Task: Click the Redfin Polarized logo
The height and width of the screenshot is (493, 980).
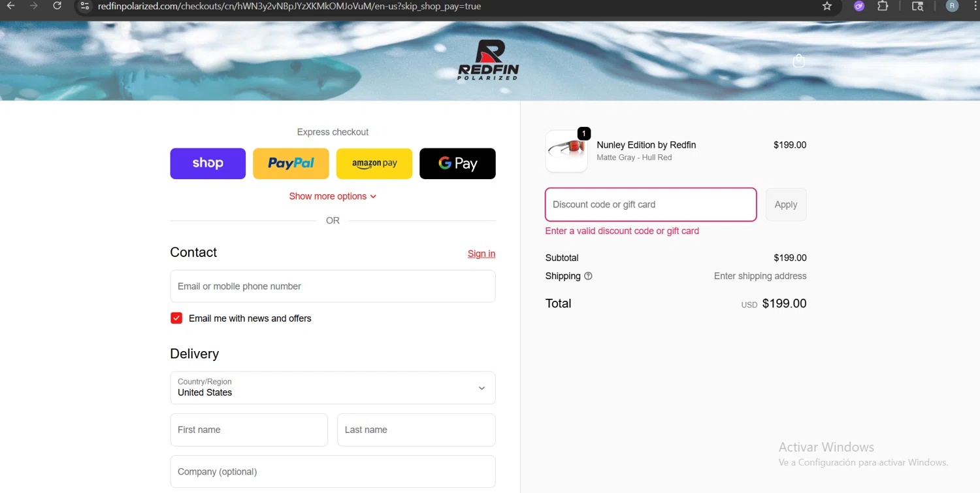Action: coord(488,59)
